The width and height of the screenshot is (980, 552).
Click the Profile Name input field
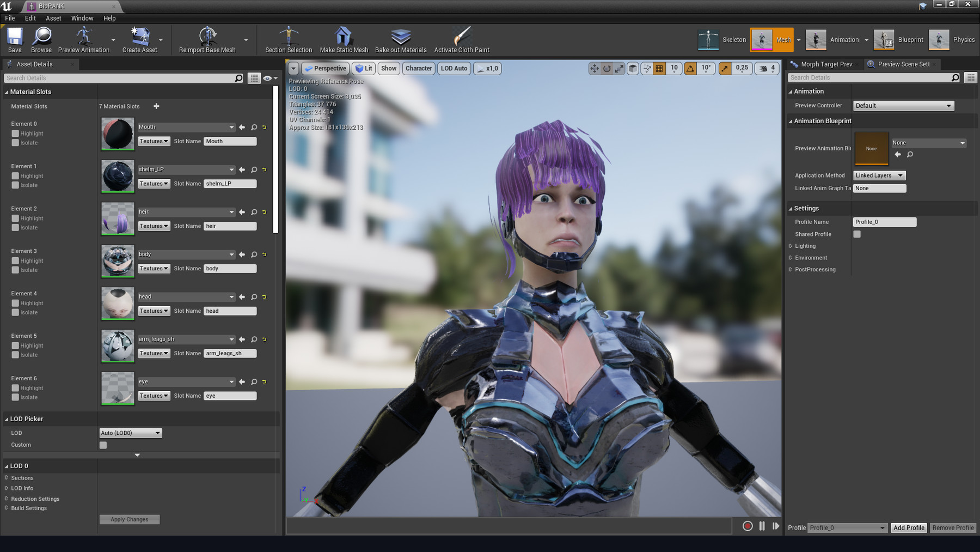[885, 222]
